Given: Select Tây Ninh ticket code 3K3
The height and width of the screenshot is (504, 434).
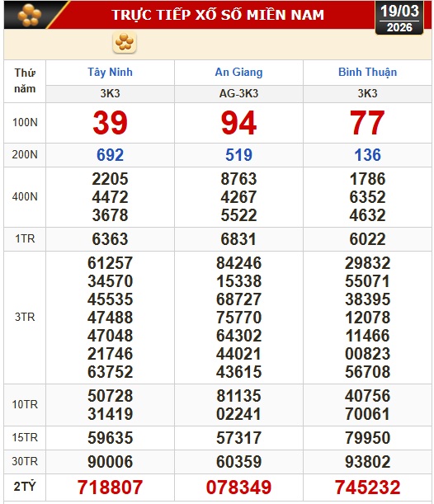Looking at the screenshot, I should pos(110,93).
